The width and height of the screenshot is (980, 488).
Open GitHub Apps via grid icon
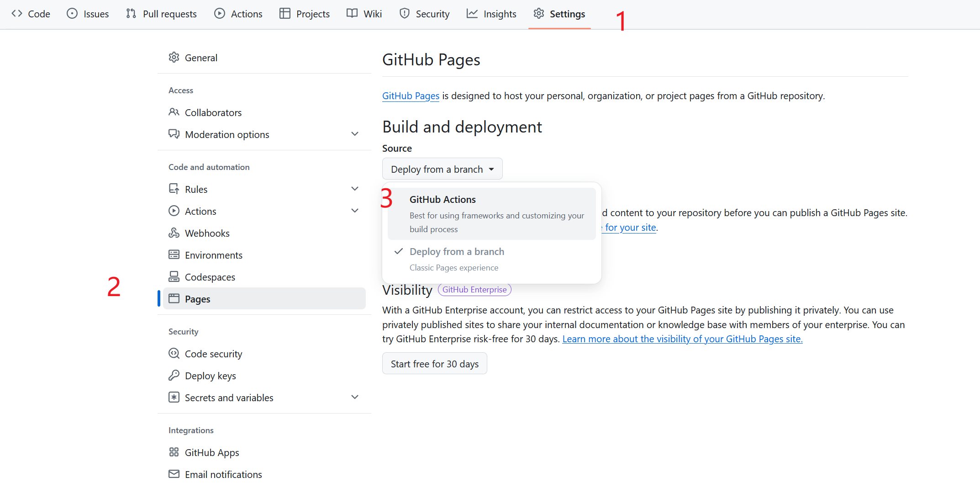point(174,452)
